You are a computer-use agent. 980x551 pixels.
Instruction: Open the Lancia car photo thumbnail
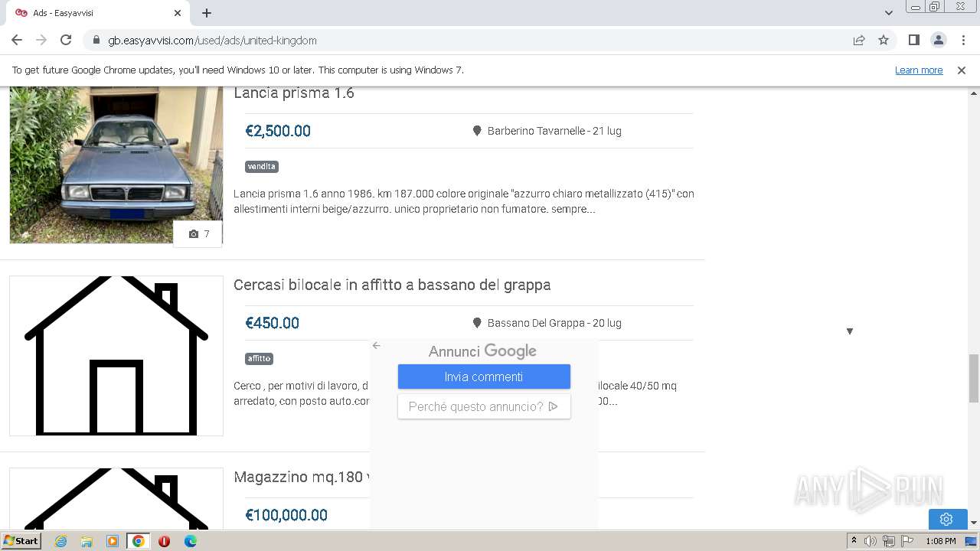pyautogui.click(x=116, y=165)
